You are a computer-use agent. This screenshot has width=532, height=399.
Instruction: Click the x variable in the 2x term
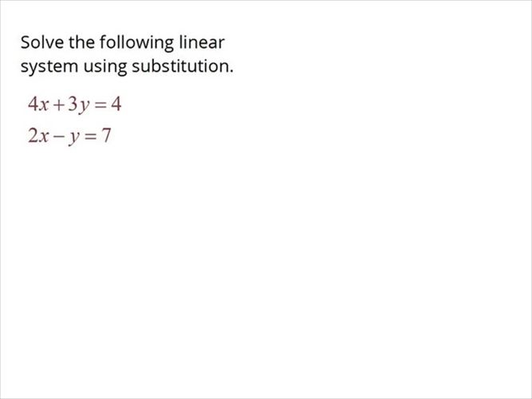[x=44, y=138]
